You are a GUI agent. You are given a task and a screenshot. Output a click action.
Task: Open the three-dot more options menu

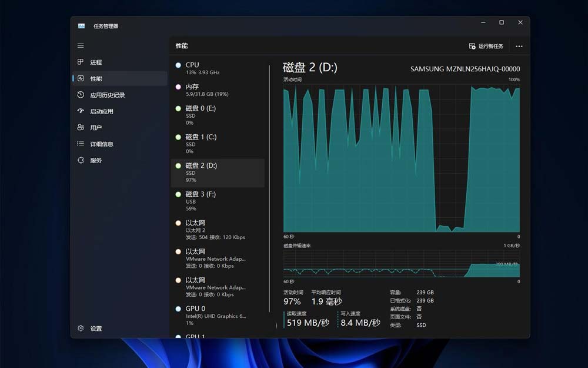pos(519,46)
